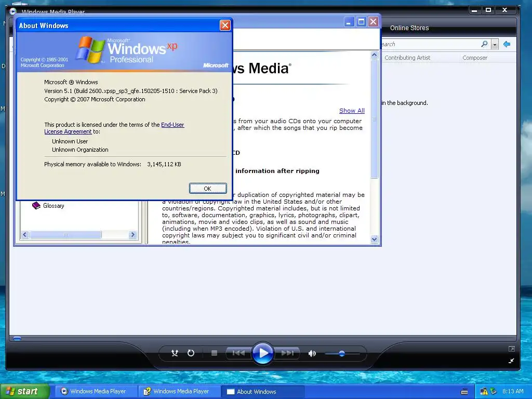Click the Show All link in Help

click(352, 111)
